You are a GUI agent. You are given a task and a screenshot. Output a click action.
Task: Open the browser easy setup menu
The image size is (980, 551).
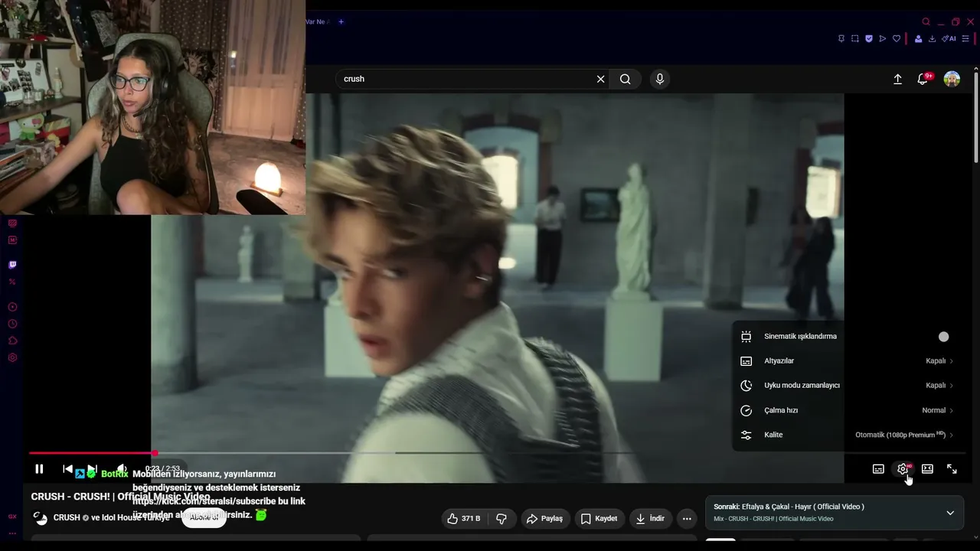pos(965,39)
